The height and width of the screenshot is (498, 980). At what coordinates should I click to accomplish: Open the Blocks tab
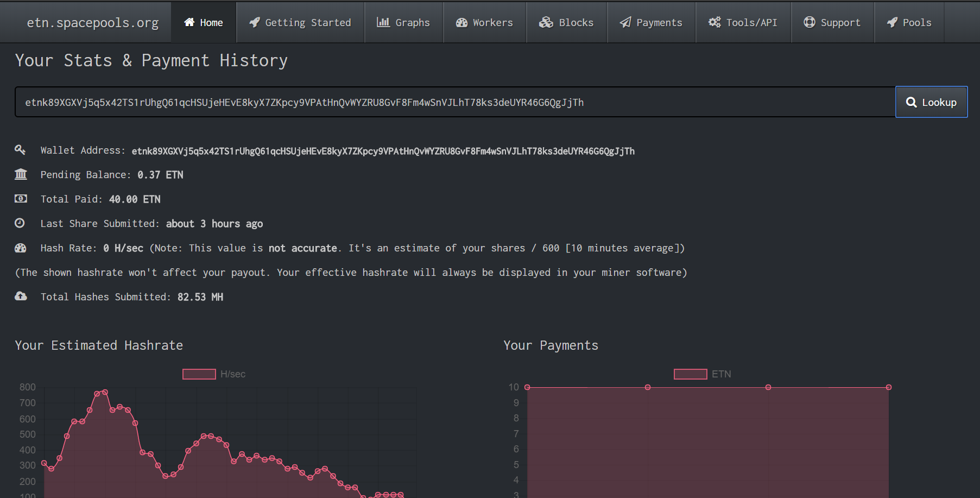(566, 22)
